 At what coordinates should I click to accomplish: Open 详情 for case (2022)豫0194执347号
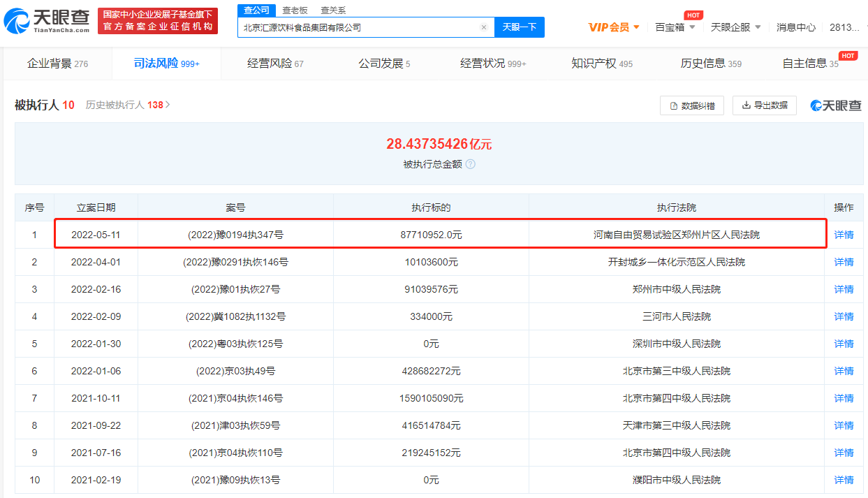pyautogui.click(x=844, y=235)
